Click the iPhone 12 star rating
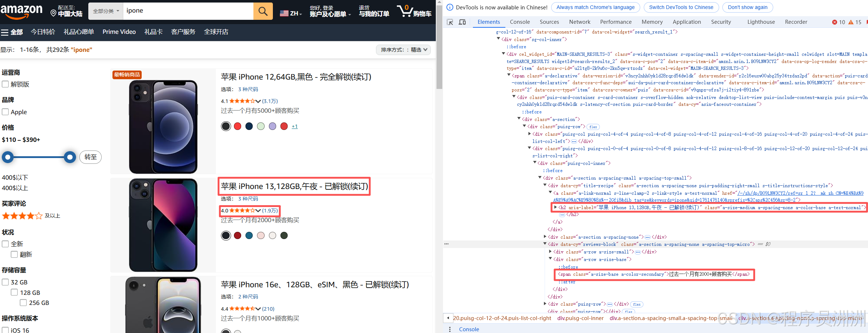This screenshot has height=333, width=868. [x=242, y=101]
